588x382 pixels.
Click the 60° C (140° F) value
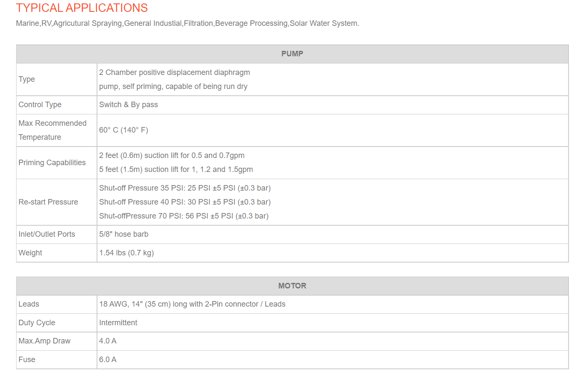pos(124,130)
